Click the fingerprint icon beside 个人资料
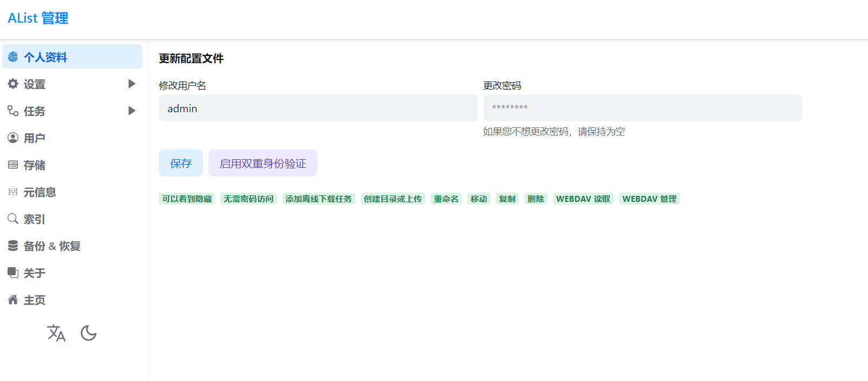The width and height of the screenshot is (868, 381). coord(13,57)
